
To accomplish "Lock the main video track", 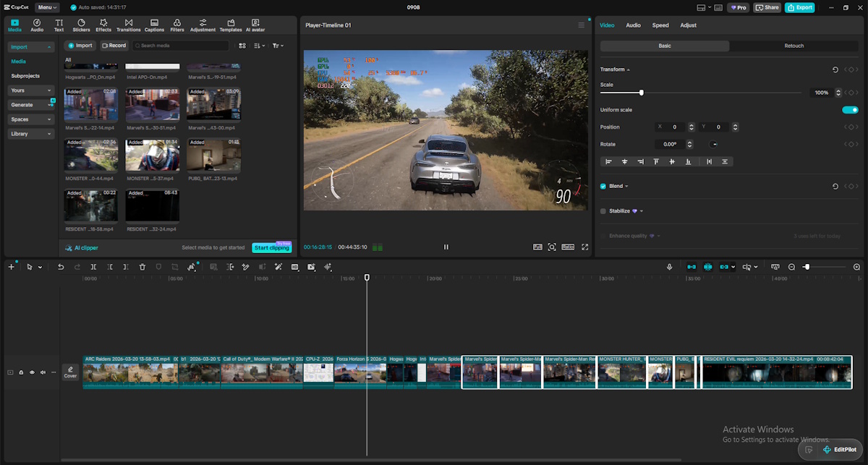I will [x=21, y=372].
